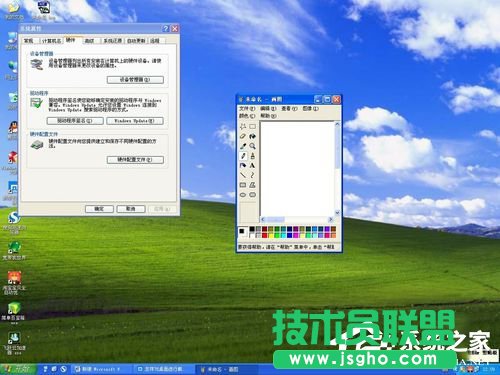This screenshot has height=375, width=500.
Task: Switch to the 远程 (Remote) tab
Action: [x=155, y=41]
